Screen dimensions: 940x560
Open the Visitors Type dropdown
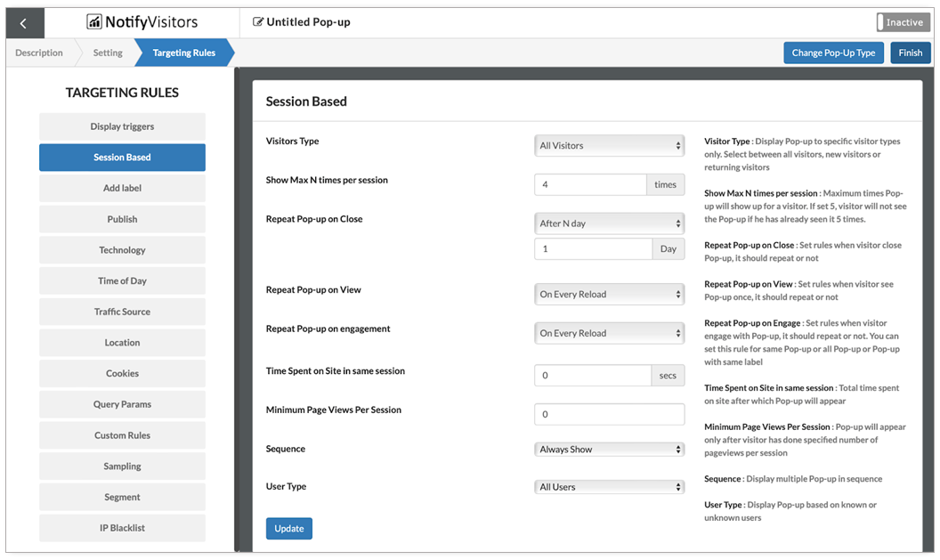tap(609, 146)
